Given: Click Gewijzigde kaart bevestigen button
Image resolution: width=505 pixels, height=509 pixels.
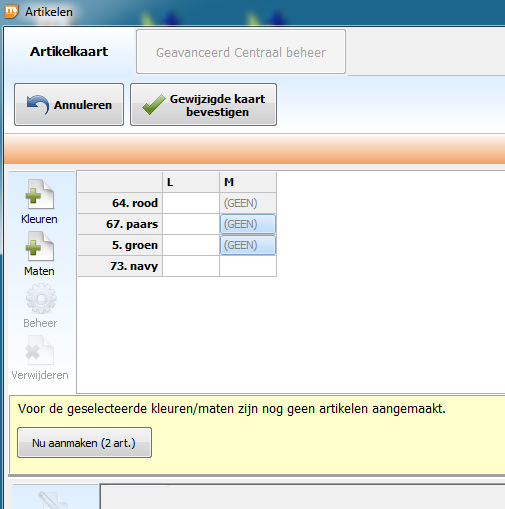Looking at the screenshot, I should pyautogui.click(x=203, y=105).
